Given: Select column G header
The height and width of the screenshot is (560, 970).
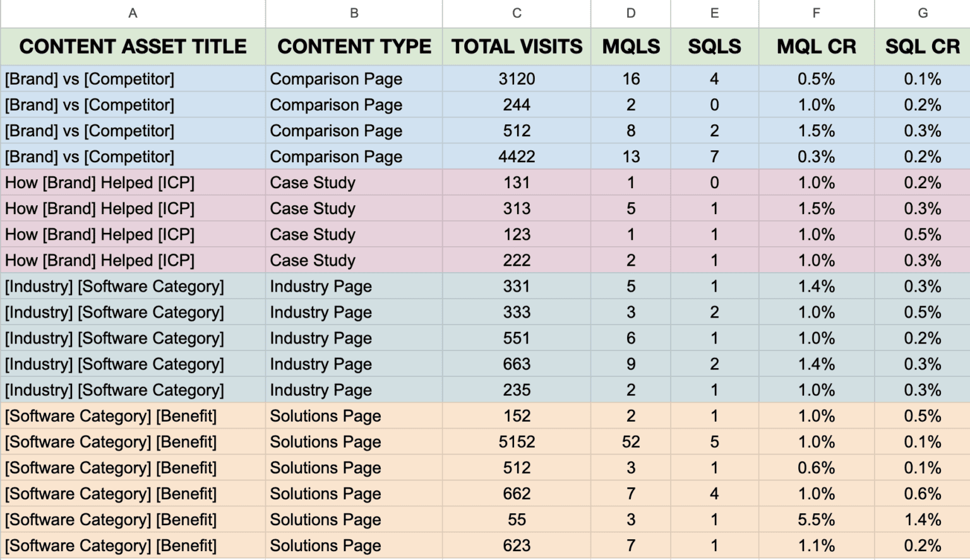Looking at the screenshot, I should (x=923, y=13).
